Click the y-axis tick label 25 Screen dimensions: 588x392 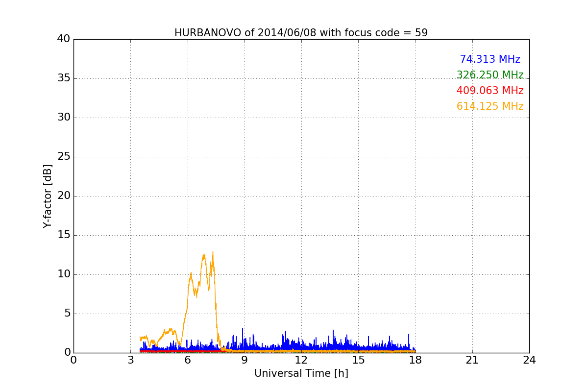(x=64, y=157)
